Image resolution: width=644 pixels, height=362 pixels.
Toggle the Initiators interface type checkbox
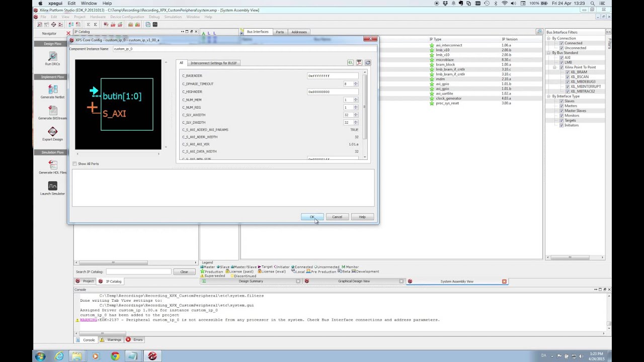(x=561, y=125)
